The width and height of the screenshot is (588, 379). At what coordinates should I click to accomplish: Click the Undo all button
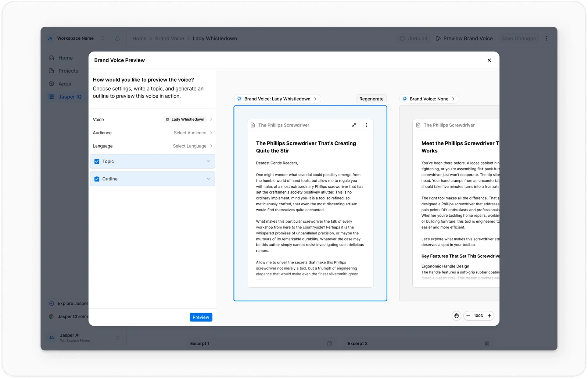[413, 38]
